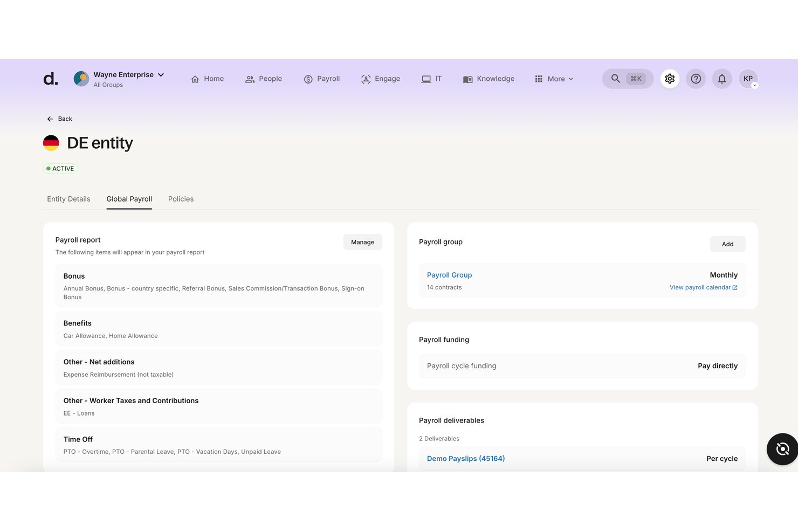Expand the More apps dropdown

pyautogui.click(x=554, y=79)
